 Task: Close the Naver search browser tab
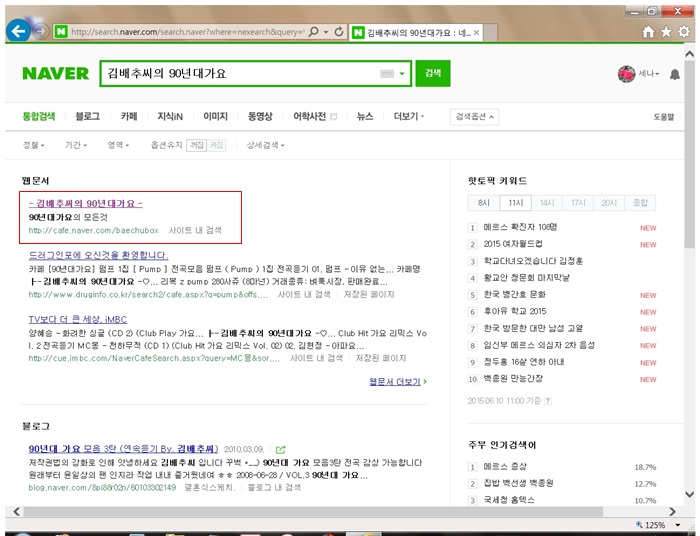pos(476,33)
